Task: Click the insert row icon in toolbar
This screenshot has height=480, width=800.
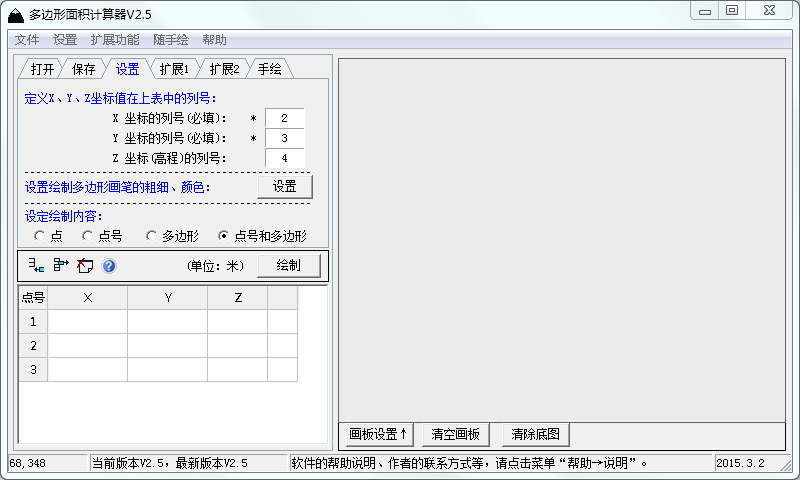Action: coord(36,265)
